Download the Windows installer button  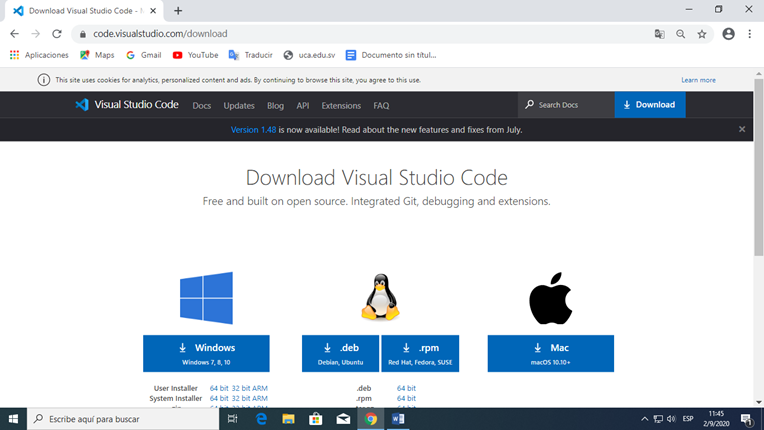pos(206,354)
